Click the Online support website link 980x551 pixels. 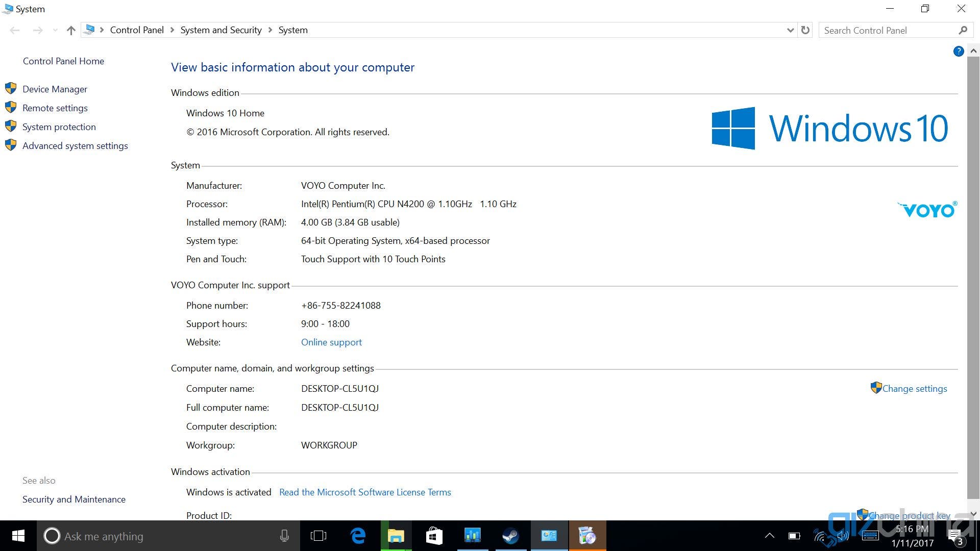(x=331, y=342)
